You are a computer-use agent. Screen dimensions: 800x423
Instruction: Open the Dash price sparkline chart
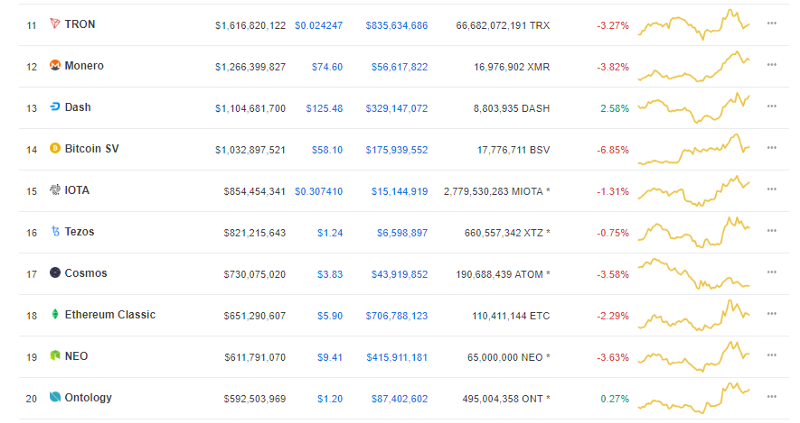[x=694, y=107]
